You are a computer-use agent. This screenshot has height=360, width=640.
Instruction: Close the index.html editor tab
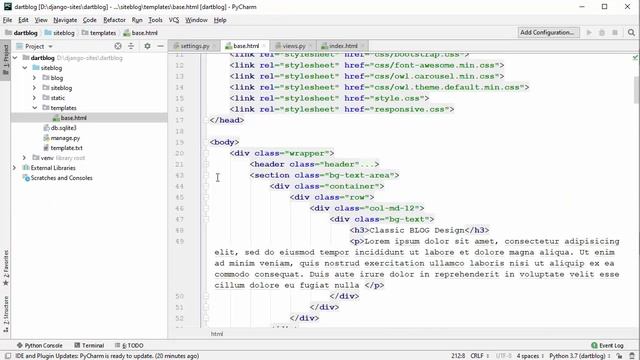point(363,46)
